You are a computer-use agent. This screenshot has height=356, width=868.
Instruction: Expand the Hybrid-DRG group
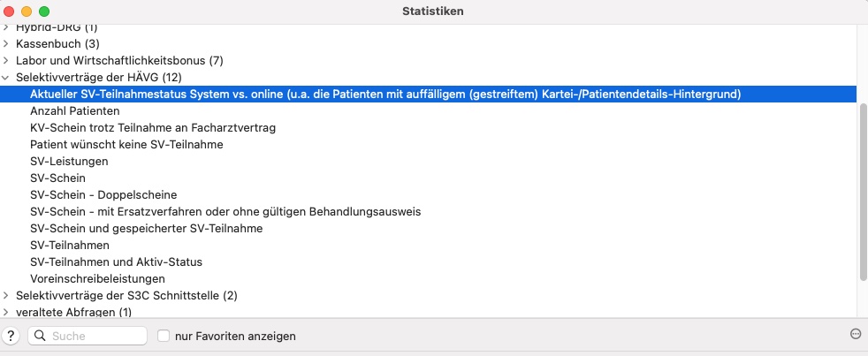(5, 27)
